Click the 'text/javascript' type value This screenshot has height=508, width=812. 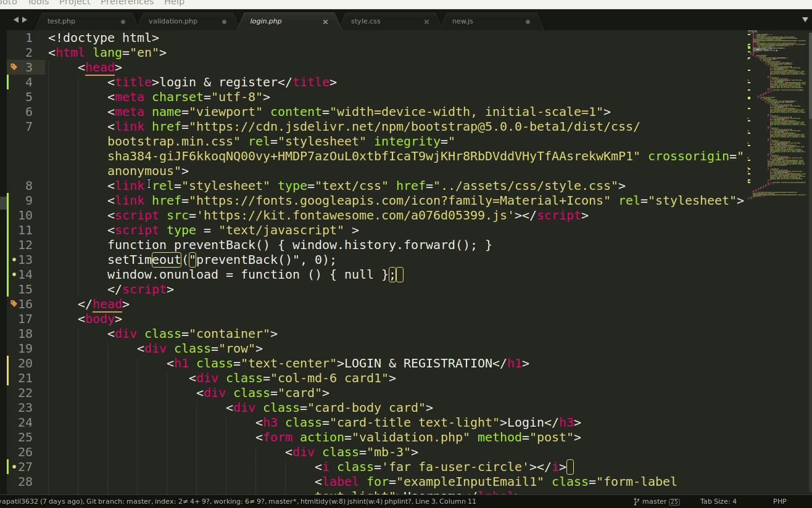click(281, 230)
